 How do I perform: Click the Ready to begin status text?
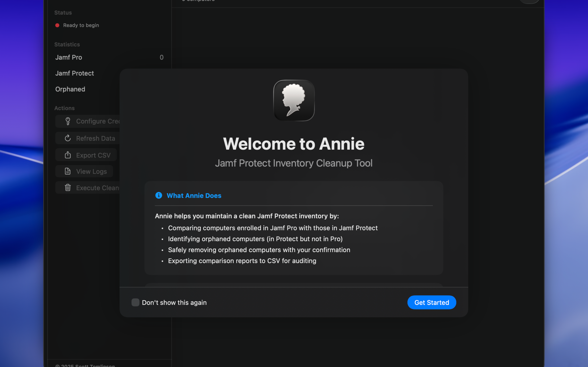coord(81,25)
